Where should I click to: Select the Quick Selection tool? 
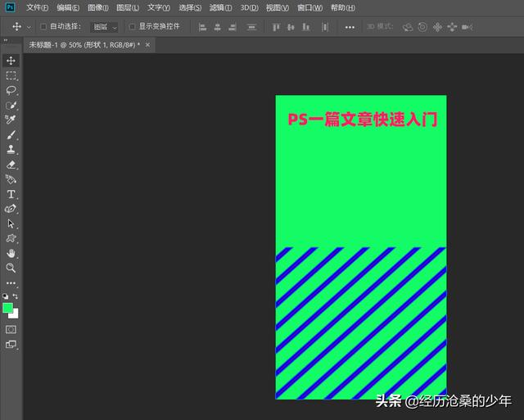[x=11, y=106]
